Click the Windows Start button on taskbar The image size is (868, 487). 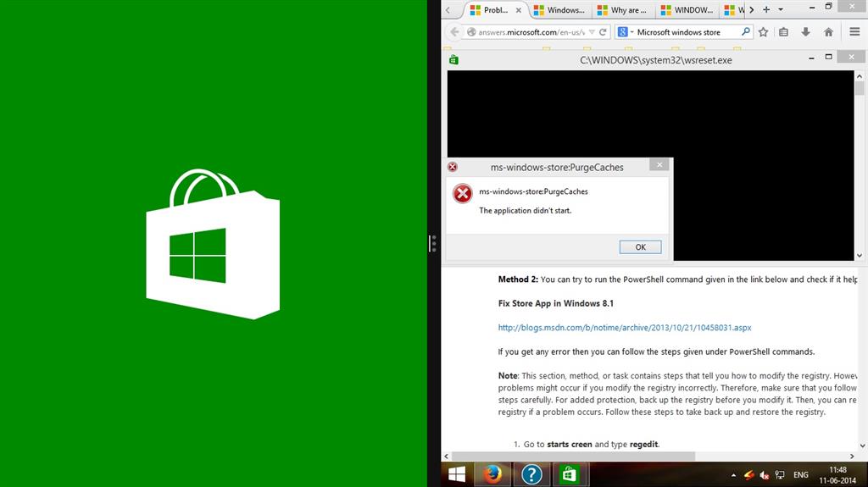pyautogui.click(x=457, y=474)
